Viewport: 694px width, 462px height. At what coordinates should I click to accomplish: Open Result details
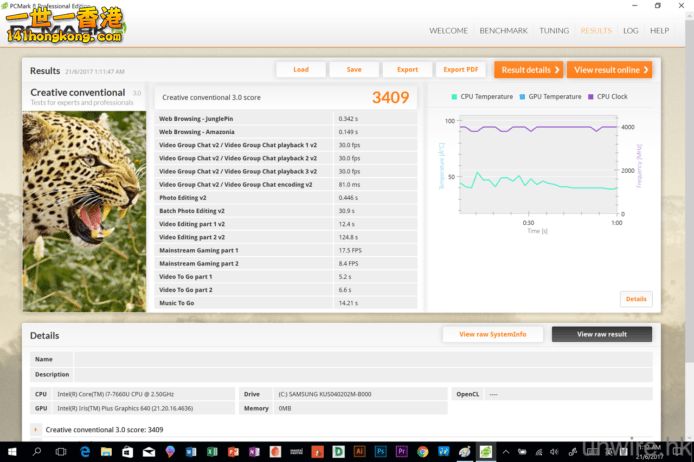[528, 70]
